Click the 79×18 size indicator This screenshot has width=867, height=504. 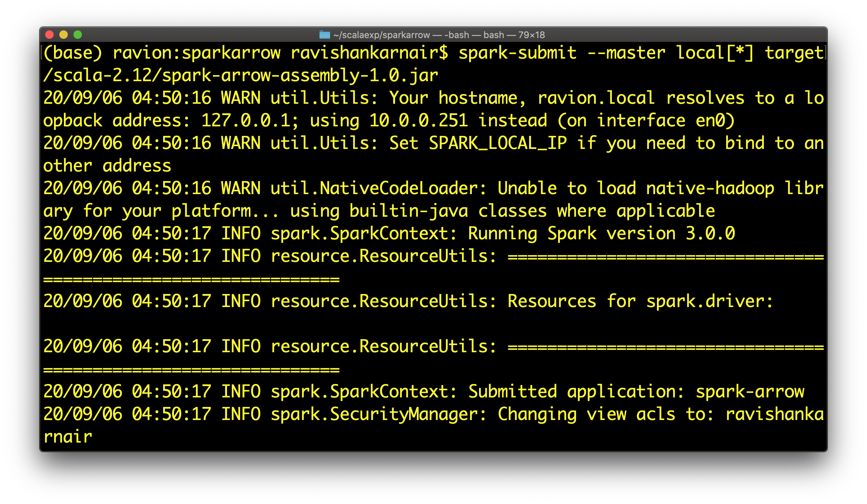(x=532, y=35)
